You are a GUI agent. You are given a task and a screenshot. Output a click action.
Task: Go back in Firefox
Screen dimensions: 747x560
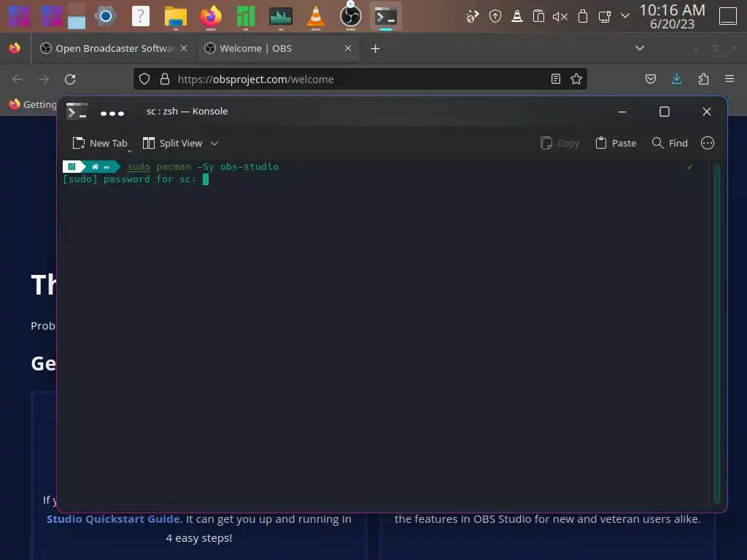pos(18,79)
